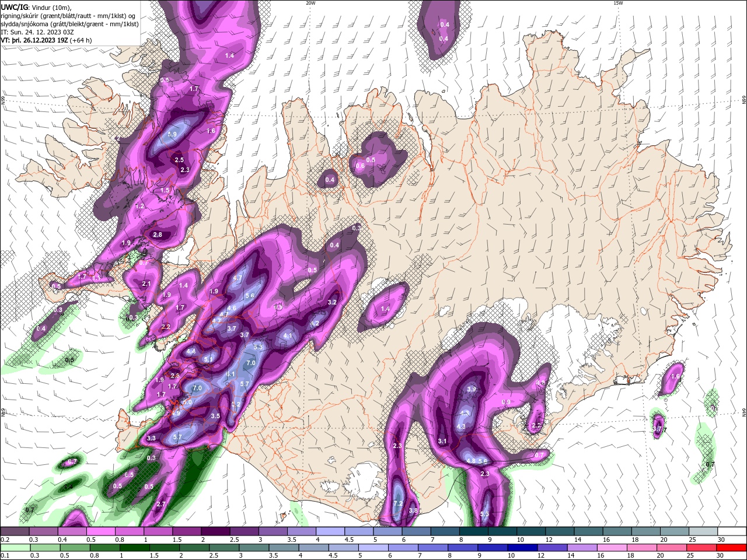Click the 4.1 precipitation value on the map

click(x=288, y=336)
